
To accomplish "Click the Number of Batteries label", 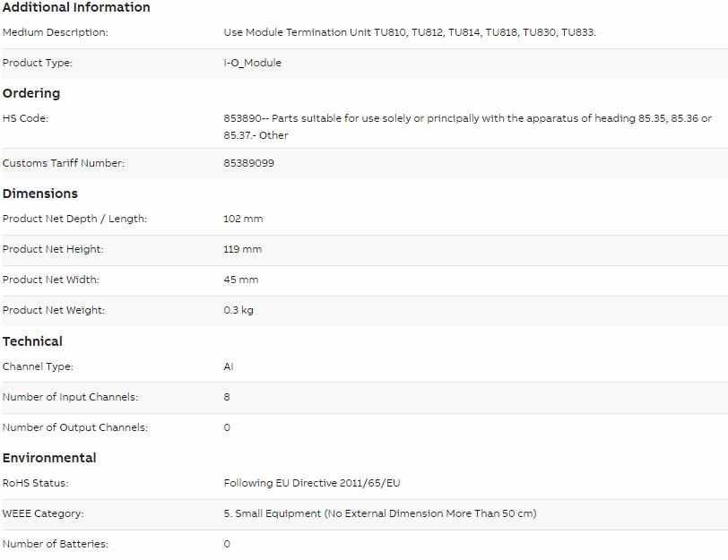I will [56, 544].
